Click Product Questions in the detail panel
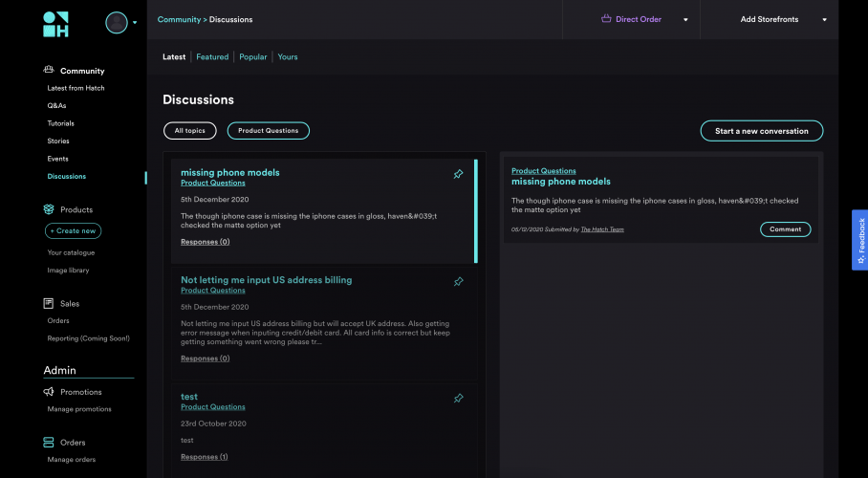 pos(544,170)
